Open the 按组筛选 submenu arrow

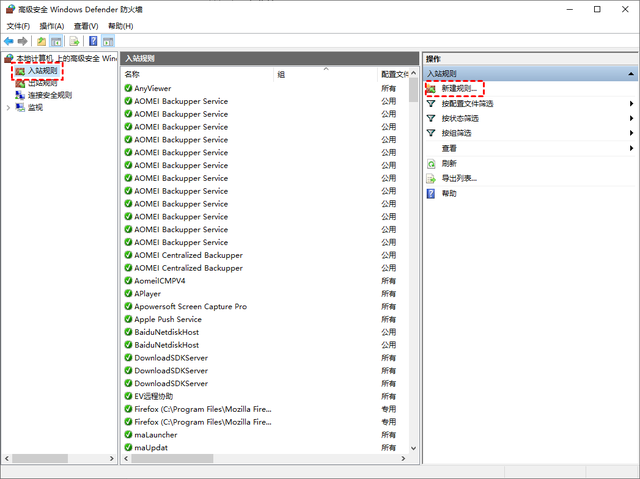tap(631, 133)
